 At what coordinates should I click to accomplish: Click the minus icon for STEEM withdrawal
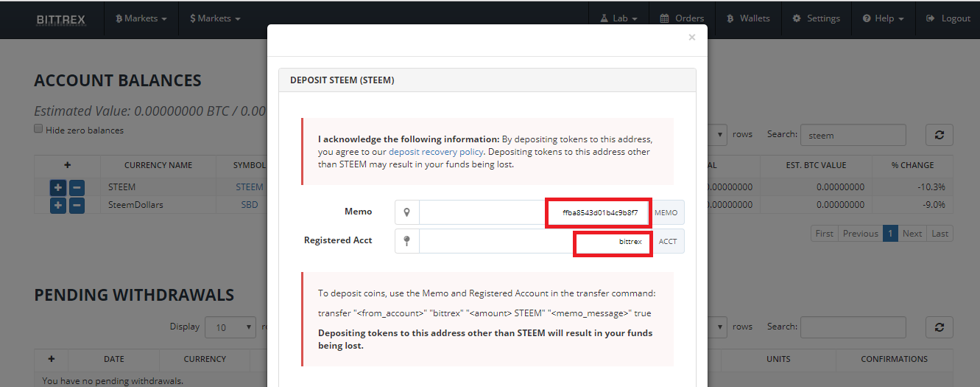77,187
